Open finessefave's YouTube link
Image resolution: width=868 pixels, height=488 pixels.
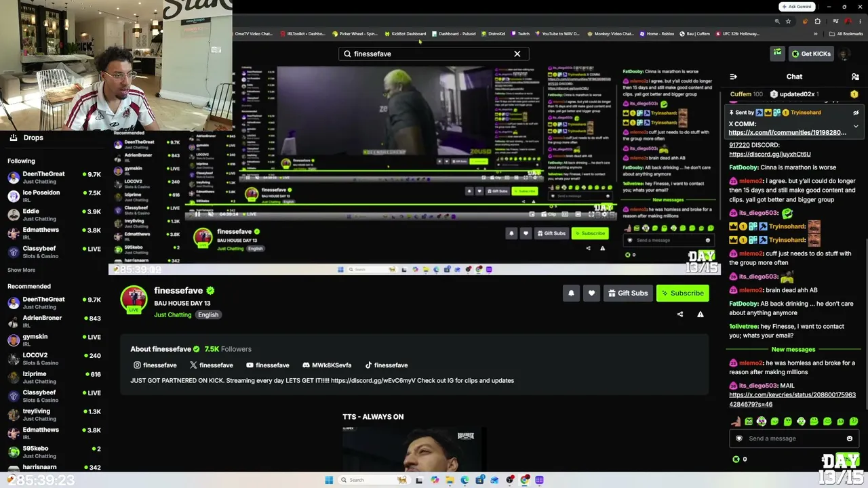268,365
